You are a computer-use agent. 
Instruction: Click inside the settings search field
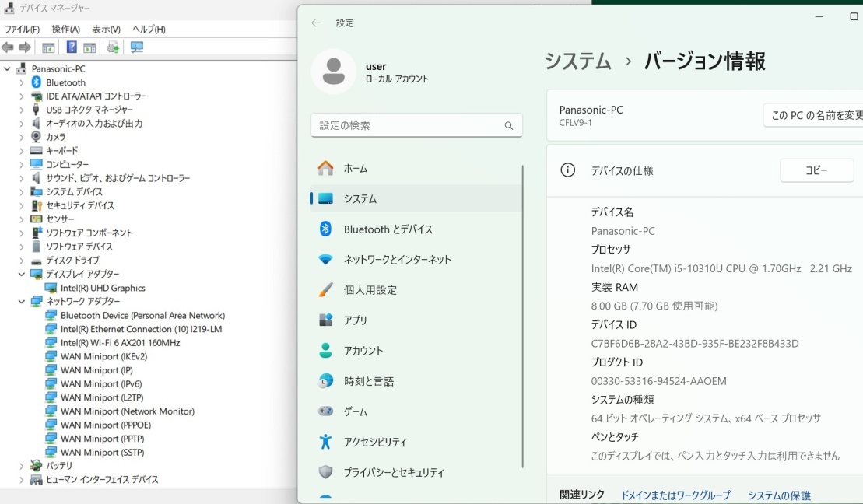(x=412, y=125)
